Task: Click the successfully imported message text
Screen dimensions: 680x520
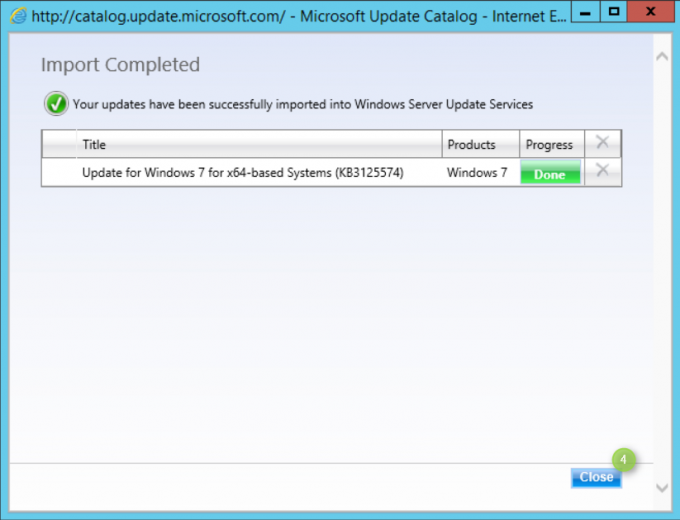Action: tap(303, 104)
